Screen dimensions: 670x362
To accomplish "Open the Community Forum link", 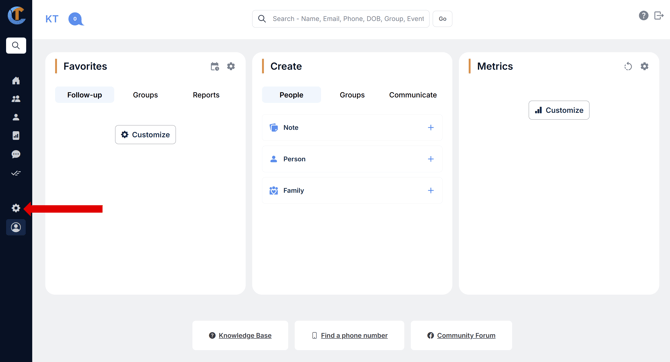I will [466, 336].
